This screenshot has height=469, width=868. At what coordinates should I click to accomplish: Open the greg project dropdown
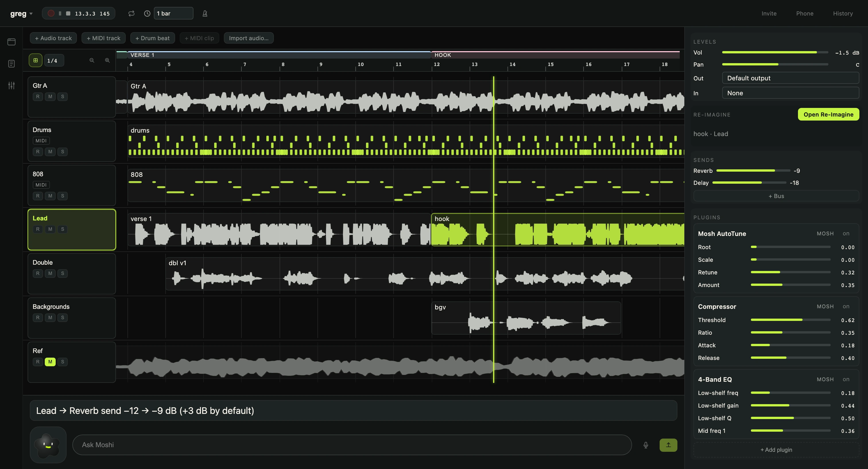pos(21,13)
